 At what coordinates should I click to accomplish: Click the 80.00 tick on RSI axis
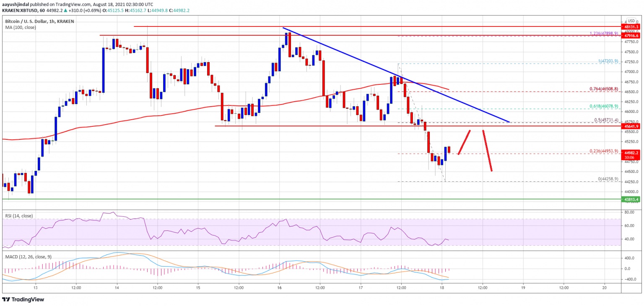point(629,212)
